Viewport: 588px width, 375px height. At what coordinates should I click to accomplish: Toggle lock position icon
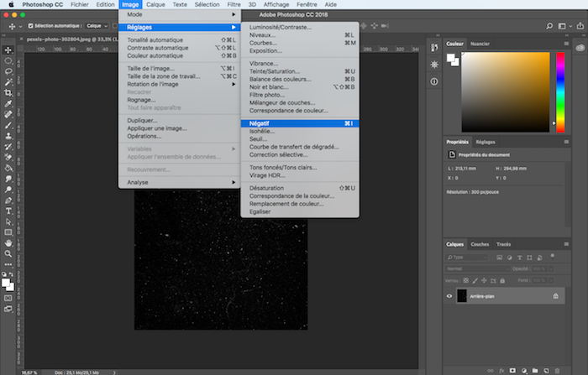[x=484, y=280]
